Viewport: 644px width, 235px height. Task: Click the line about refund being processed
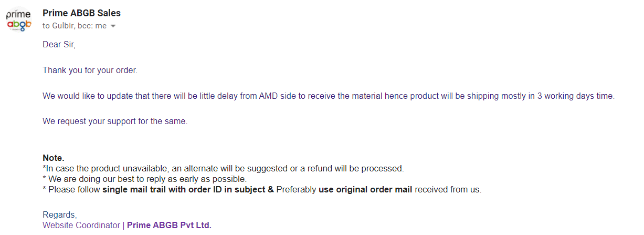click(x=223, y=168)
